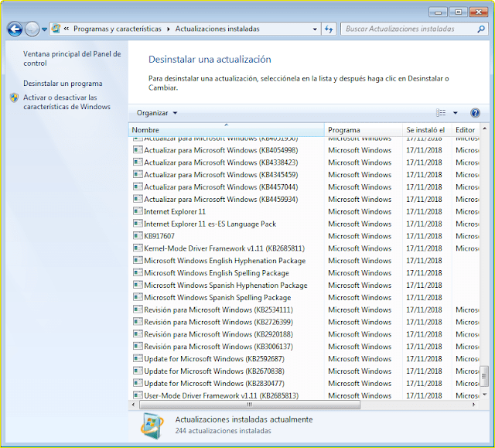Click the icon of Revisión KB2534111

coord(138,309)
